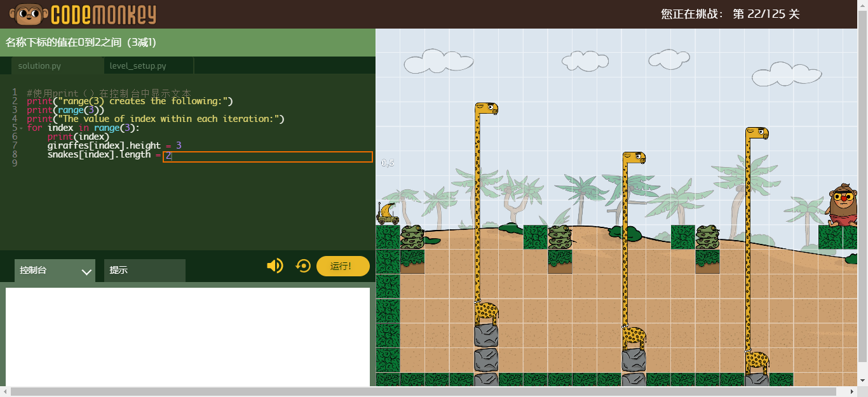Click the giraffes[index].height code line

click(x=114, y=145)
